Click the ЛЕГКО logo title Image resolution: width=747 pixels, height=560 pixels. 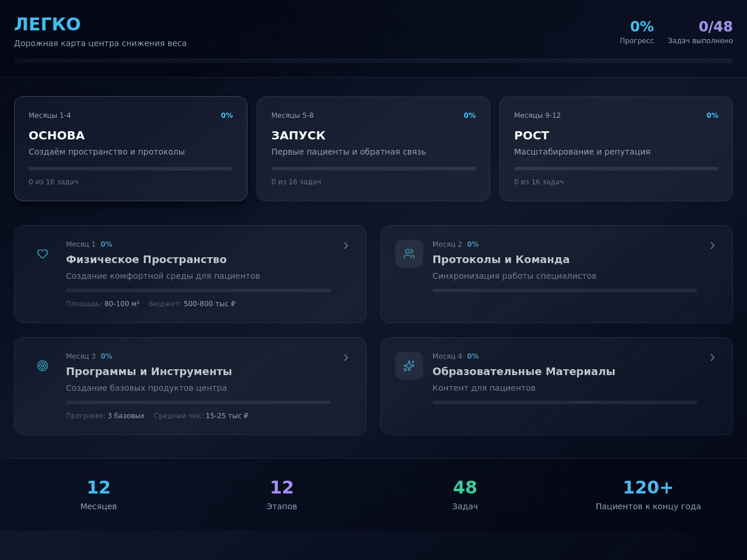[x=47, y=24]
